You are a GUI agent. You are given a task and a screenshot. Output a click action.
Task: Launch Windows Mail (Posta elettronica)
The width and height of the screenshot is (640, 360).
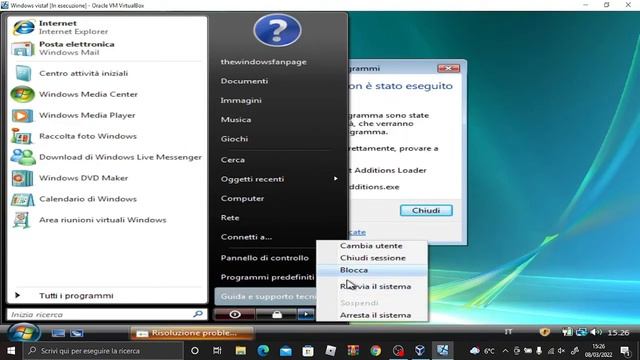point(107,48)
